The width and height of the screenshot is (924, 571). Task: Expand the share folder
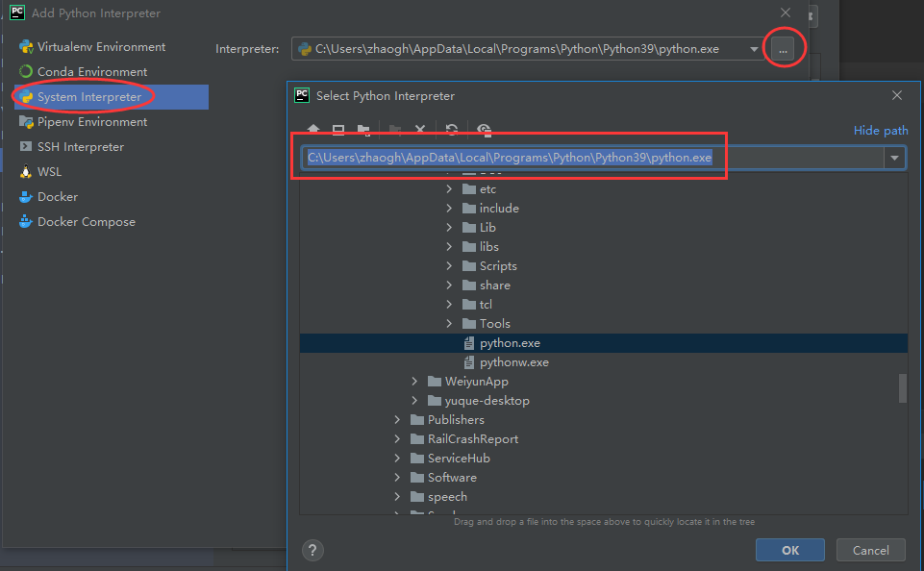pyautogui.click(x=449, y=285)
